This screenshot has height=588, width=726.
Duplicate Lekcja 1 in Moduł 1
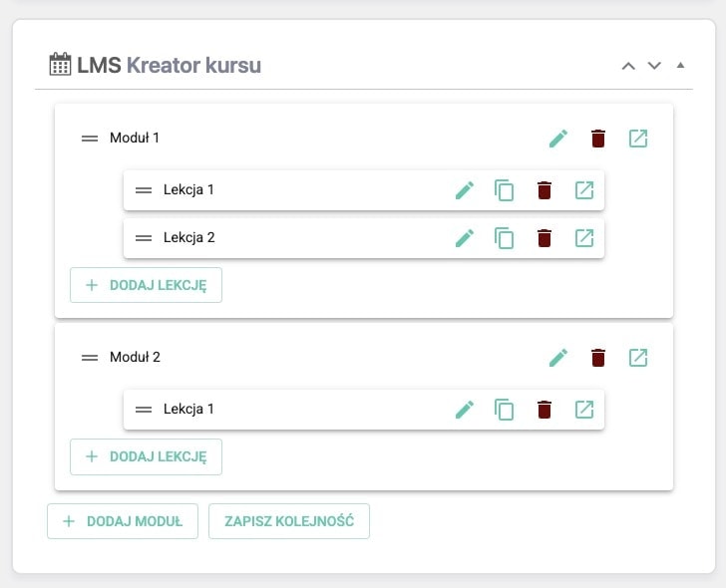[x=505, y=190]
